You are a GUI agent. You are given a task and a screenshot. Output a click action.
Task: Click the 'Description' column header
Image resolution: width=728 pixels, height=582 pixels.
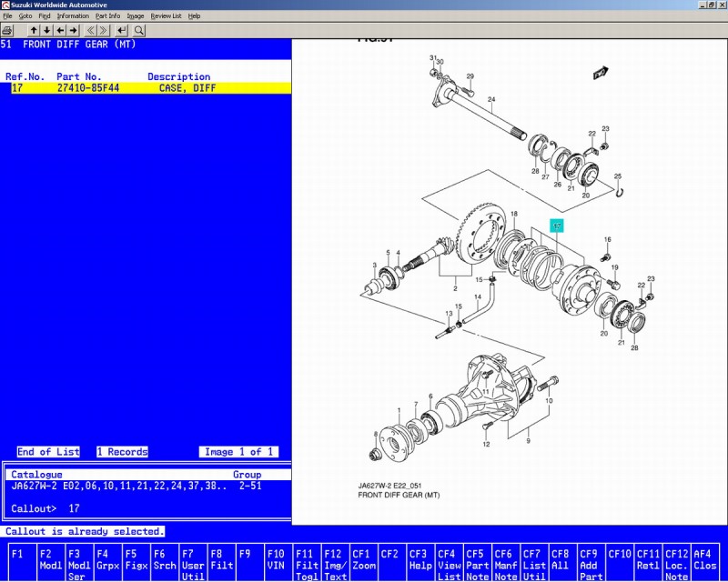(x=178, y=77)
